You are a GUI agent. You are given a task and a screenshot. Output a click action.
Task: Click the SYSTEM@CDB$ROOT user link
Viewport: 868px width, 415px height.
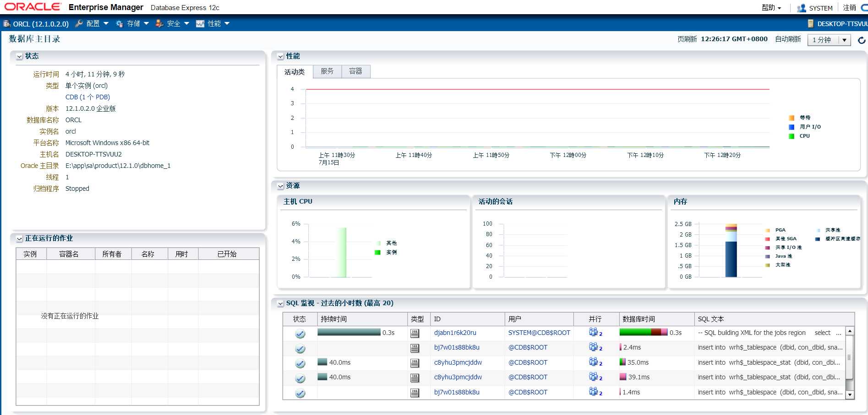[x=539, y=333]
